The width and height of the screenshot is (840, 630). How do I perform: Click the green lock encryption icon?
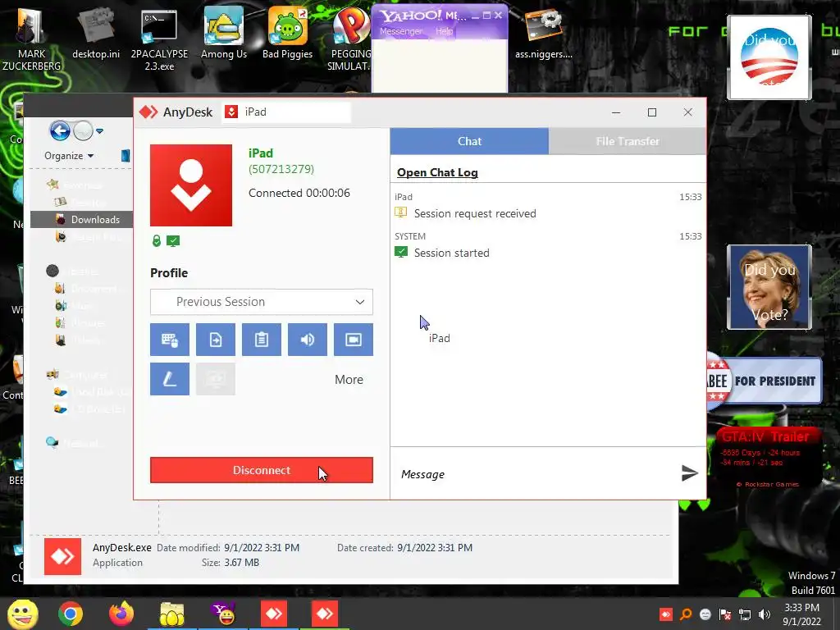[x=157, y=241]
